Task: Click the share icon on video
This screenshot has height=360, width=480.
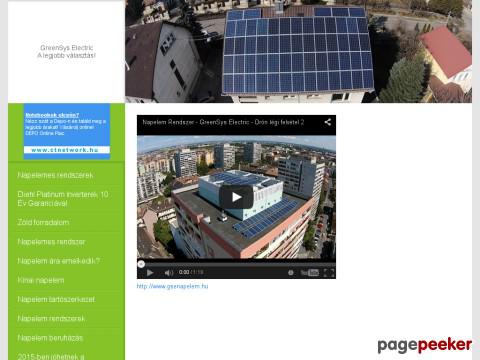Action: tap(328, 122)
